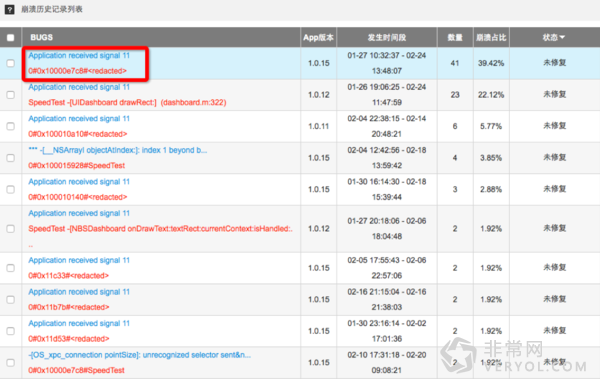Image resolution: width=600 pixels, height=379 pixels.
Task: Open signal 11 link in 22.12% row
Action: point(79,87)
